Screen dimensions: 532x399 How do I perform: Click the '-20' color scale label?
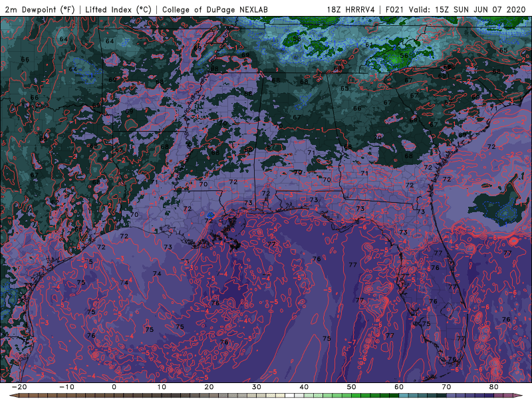pos(19,387)
